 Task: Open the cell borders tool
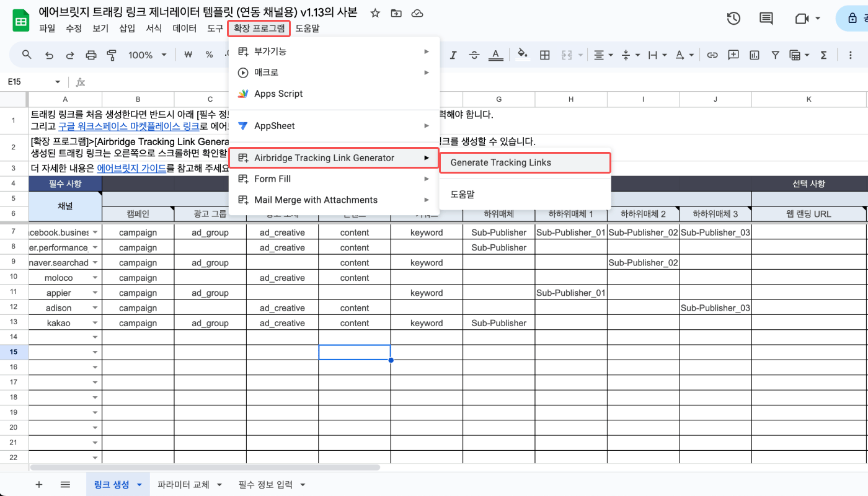545,55
